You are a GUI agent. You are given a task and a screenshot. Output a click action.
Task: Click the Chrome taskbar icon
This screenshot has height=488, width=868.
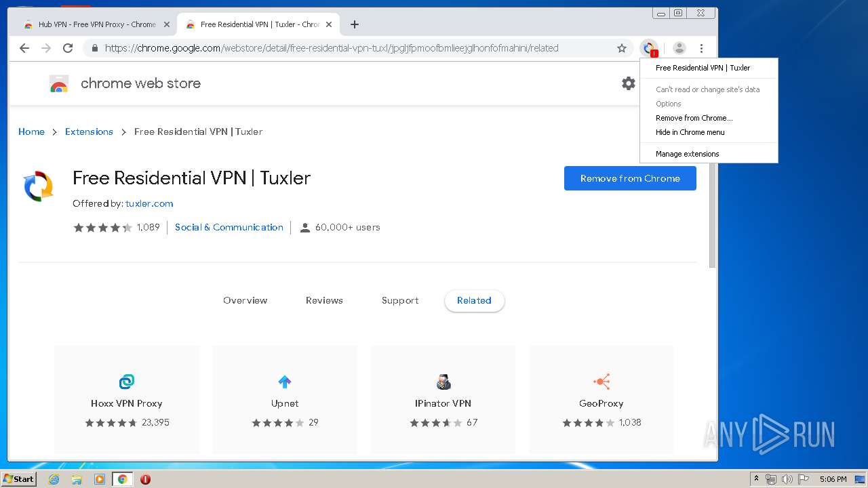pyautogui.click(x=123, y=479)
